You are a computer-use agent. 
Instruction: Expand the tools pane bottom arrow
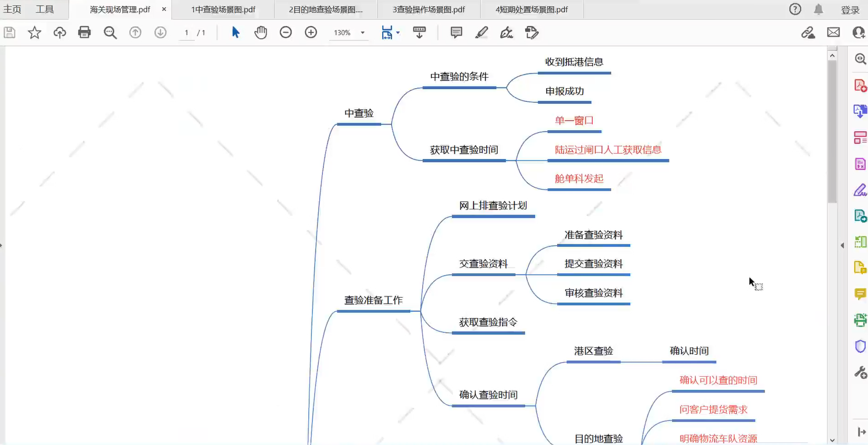click(x=861, y=432)
